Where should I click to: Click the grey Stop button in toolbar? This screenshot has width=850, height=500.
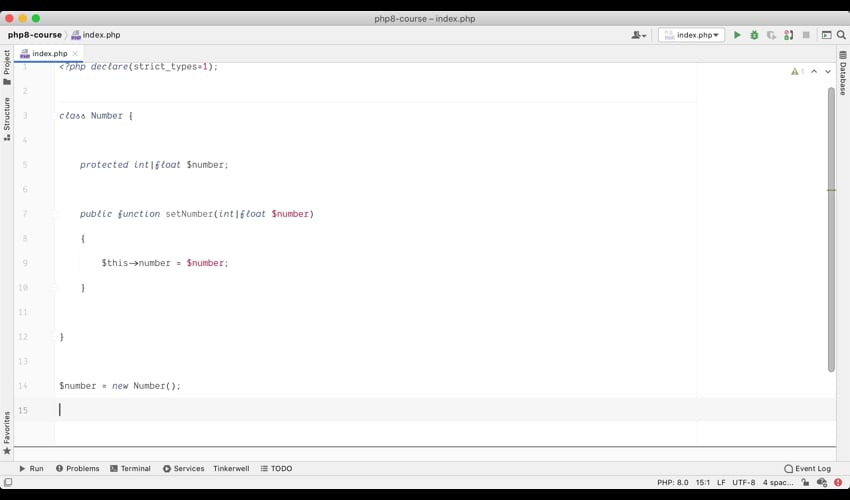coord(806,35)
